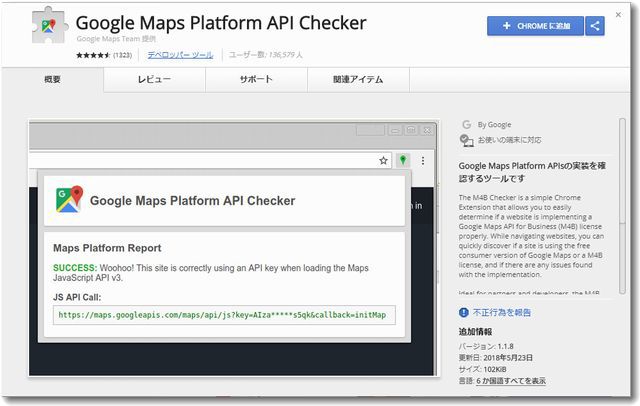Click the Google Maps Team 提供 text
Image resolution: width=640 pixels, height=406 pixels.
click(116, 39)
